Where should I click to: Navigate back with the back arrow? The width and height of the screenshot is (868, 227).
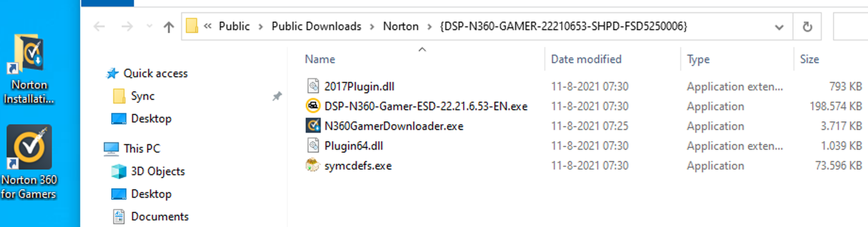click(x=99, y=27)
